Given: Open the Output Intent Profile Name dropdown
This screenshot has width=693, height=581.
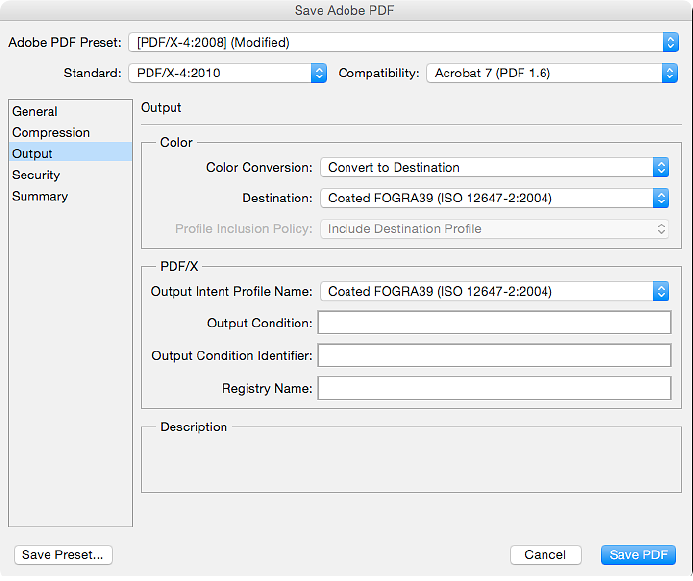Looking at the screenshot, I should point(494,292).
